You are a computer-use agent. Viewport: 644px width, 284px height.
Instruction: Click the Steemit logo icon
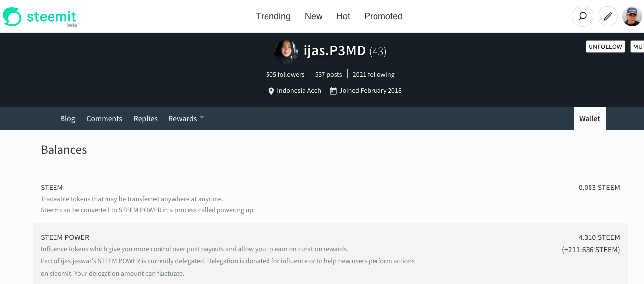[13, 17]
